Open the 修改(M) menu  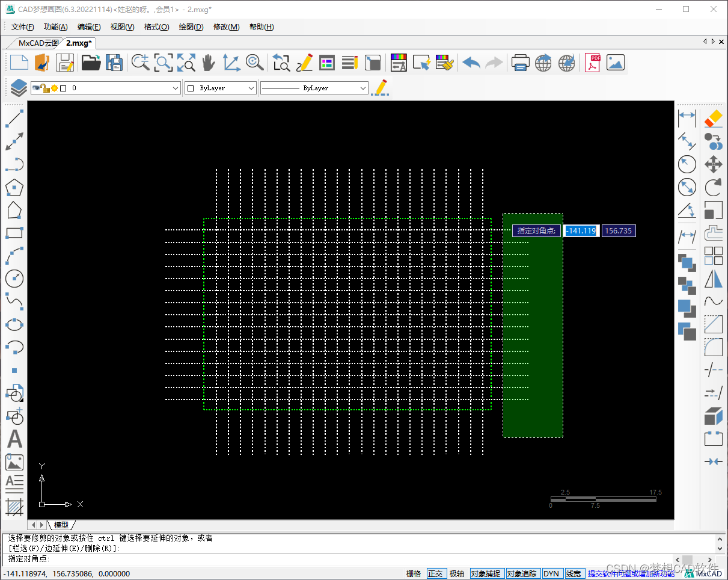coord(227,27)
